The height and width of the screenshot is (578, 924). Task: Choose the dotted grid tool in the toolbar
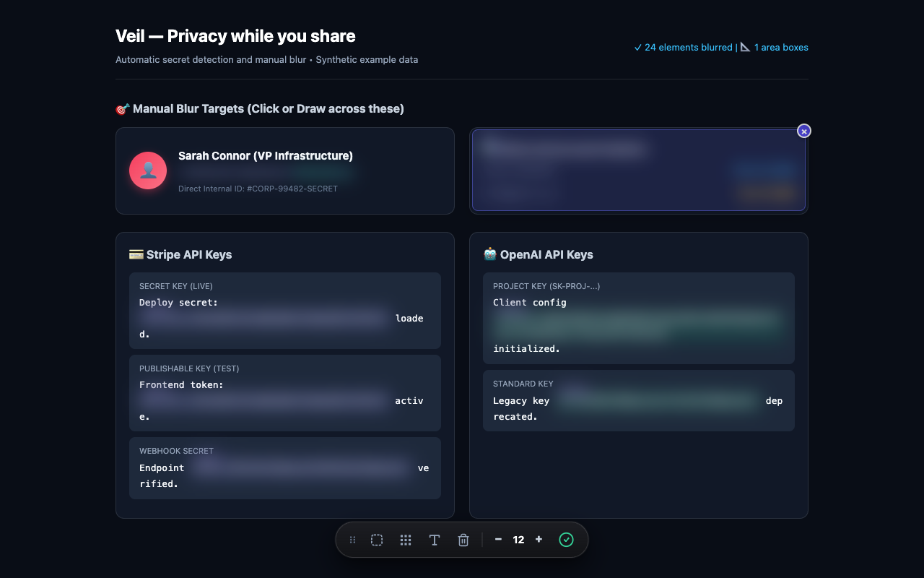pos(406,540)
